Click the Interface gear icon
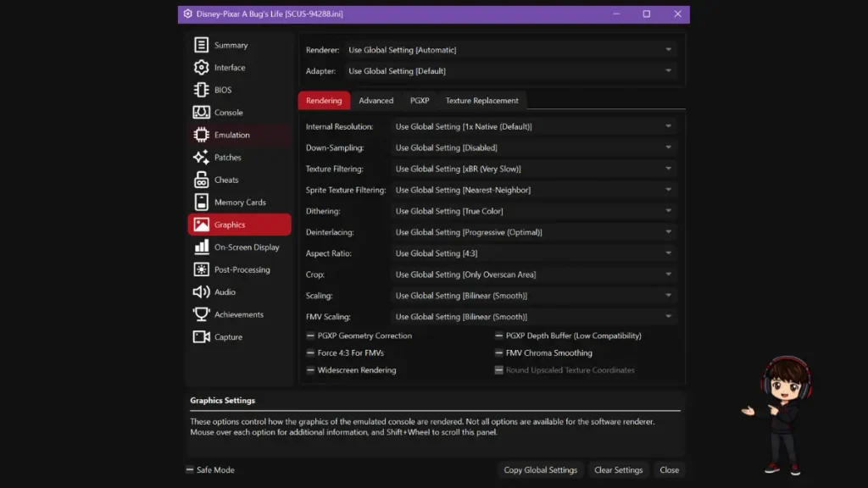This screenshot has height=488, width=868. [201, 68]
